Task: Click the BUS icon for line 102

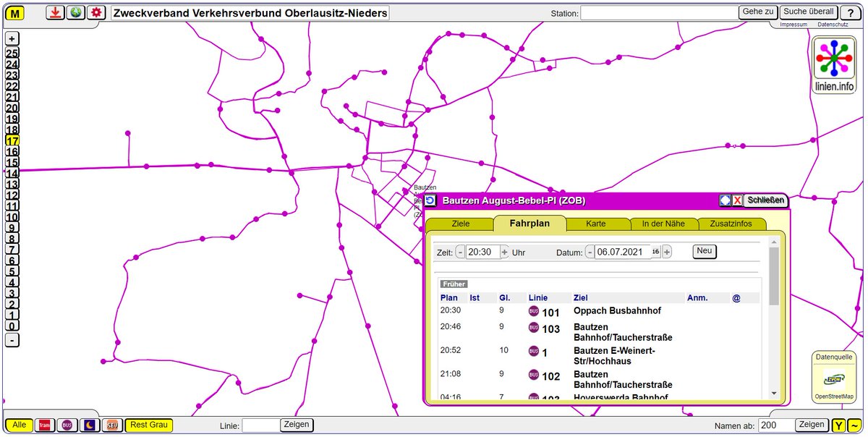Action: (534, 375)
